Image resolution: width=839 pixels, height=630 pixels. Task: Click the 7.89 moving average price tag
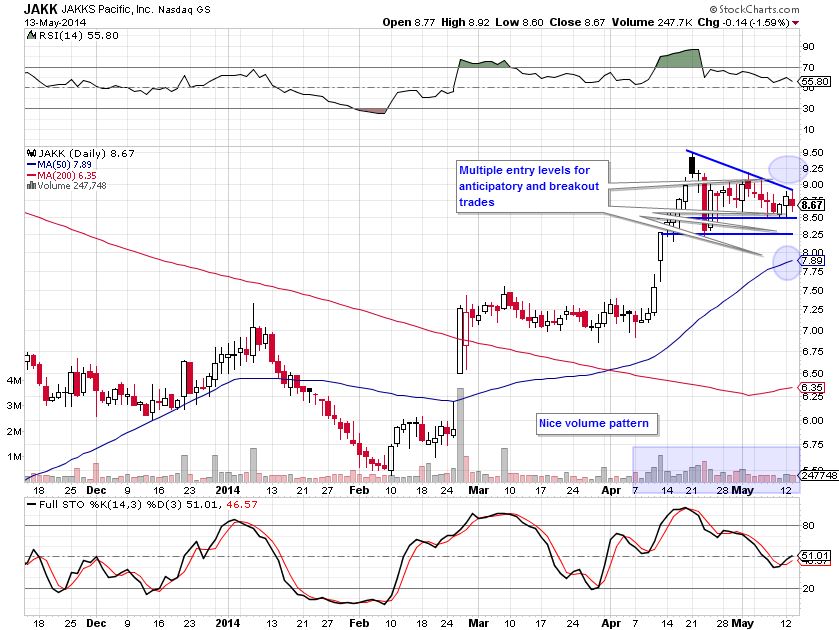click(812, 260)
